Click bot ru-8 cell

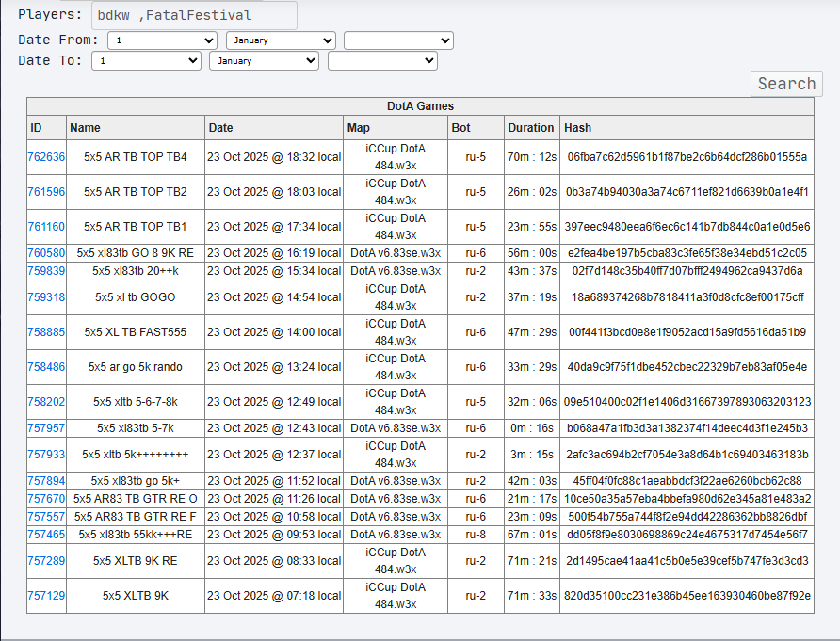pyautogui.click(x=476, y=535)
